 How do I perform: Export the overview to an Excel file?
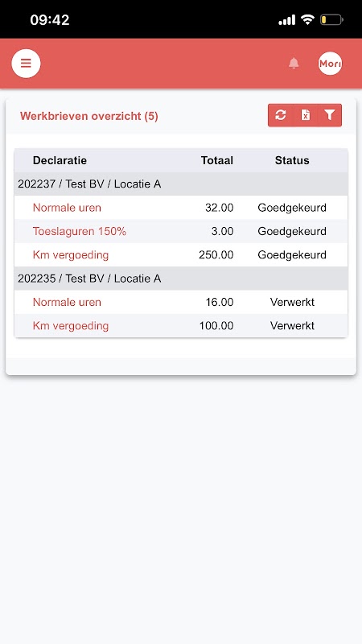click(x=306, y=115)
